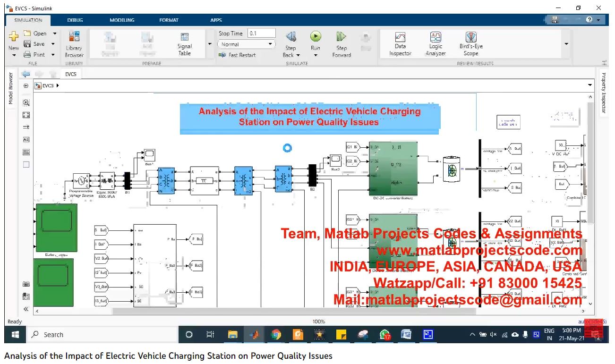Open the simulation mode Normal dropdown
Screen dimensions: 615x364
(x=246, y=44)
